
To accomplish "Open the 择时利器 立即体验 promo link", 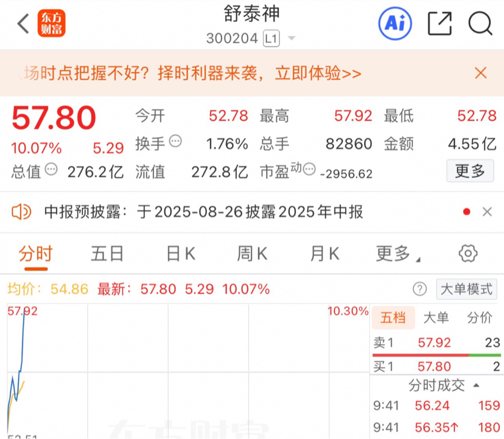I will (192, 73).
